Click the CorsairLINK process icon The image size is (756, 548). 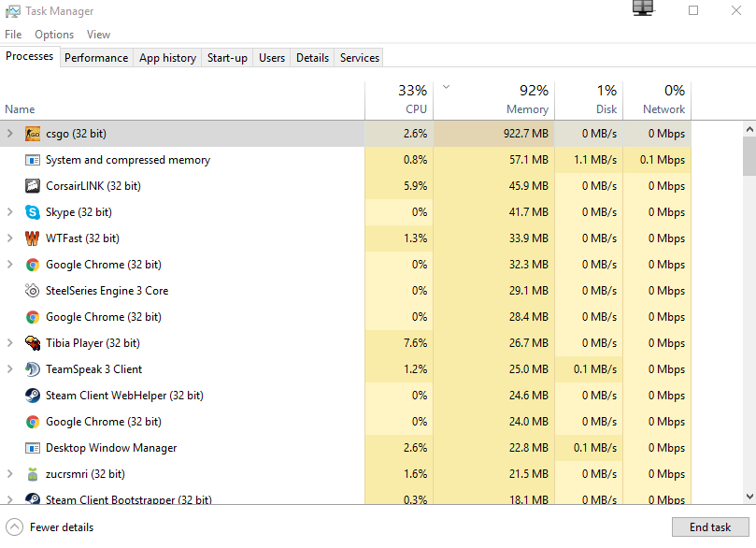33,186
